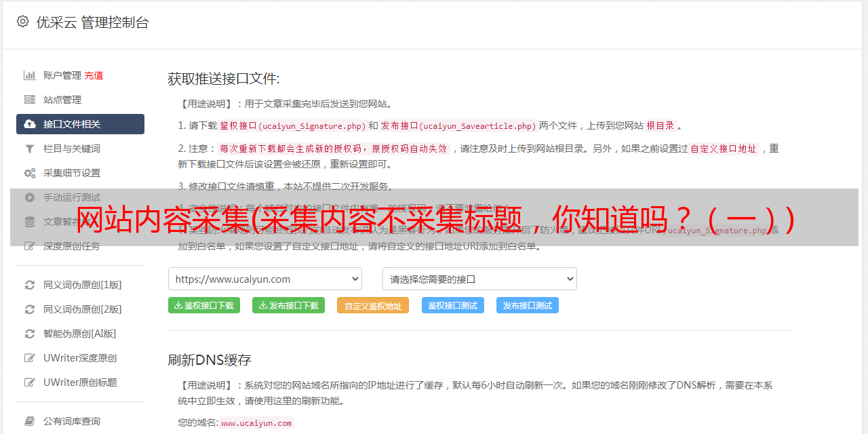Click the edit icon for UWriter原创标题

pos(30,382)
